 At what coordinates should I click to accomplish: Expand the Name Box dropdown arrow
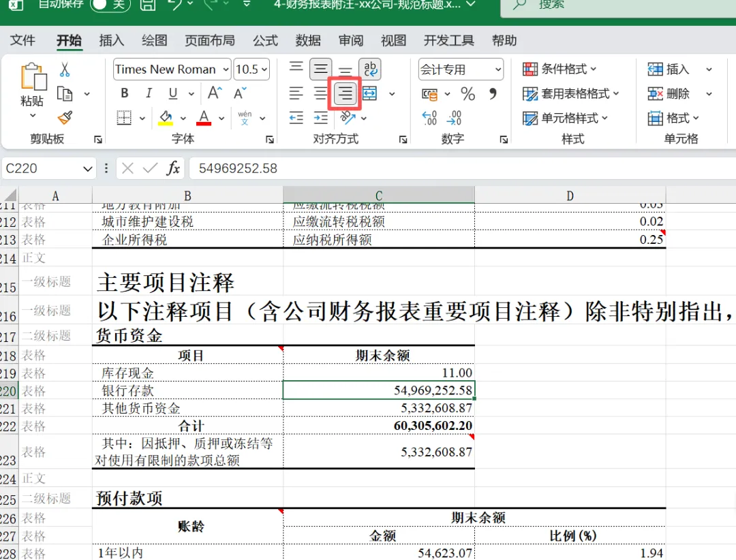click(87, 168)
